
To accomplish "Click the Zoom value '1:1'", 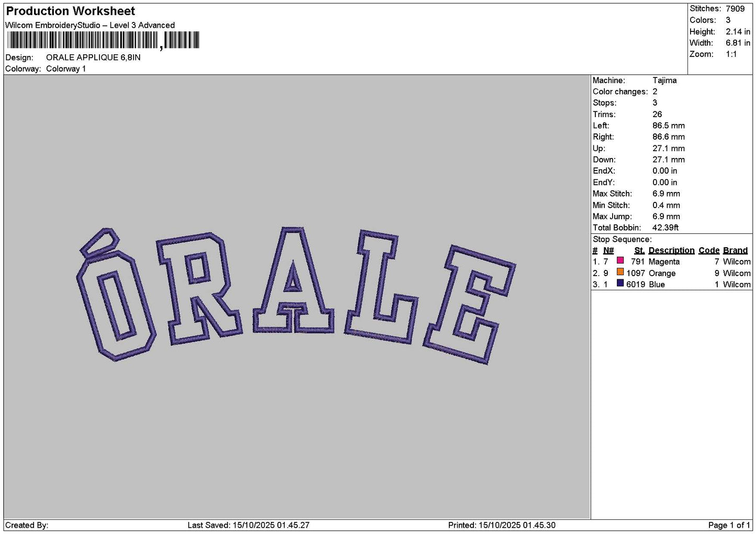I will [731, 54].
